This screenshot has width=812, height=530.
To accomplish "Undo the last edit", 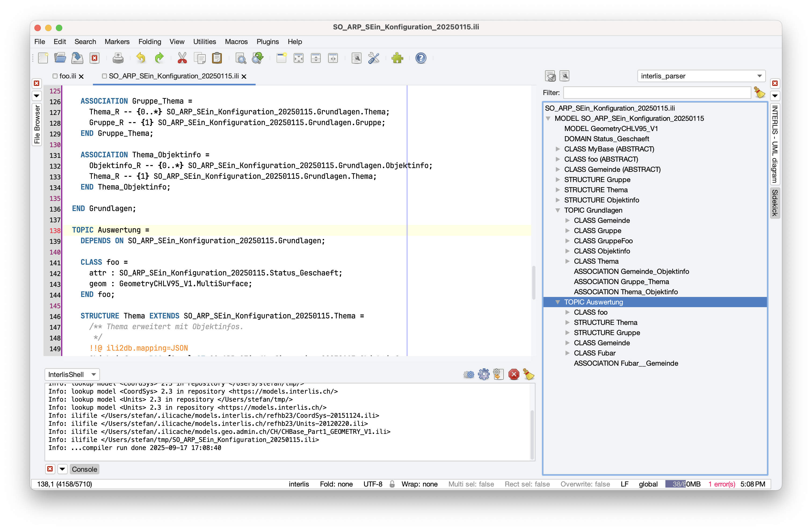I will [x=141, y=58].
